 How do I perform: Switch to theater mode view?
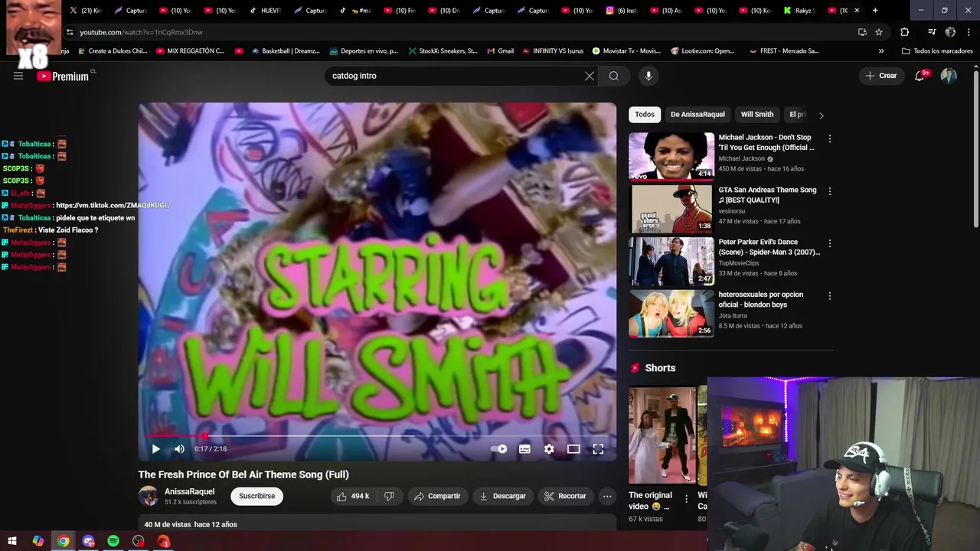(x=573, y=449)
